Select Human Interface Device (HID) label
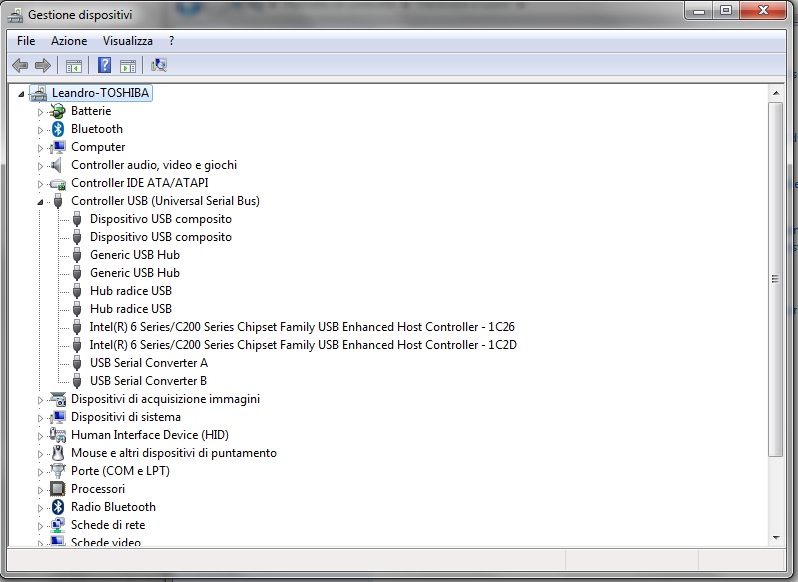 click(x=150, y=435)
